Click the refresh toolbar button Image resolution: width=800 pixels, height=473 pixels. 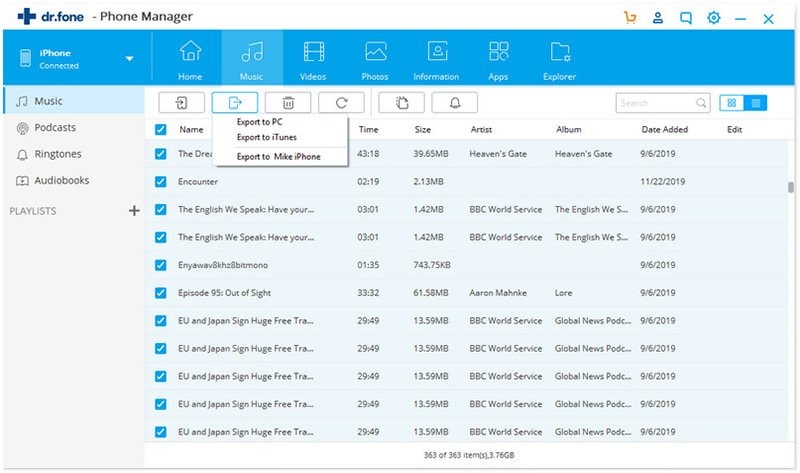click(x=341, y=103)
